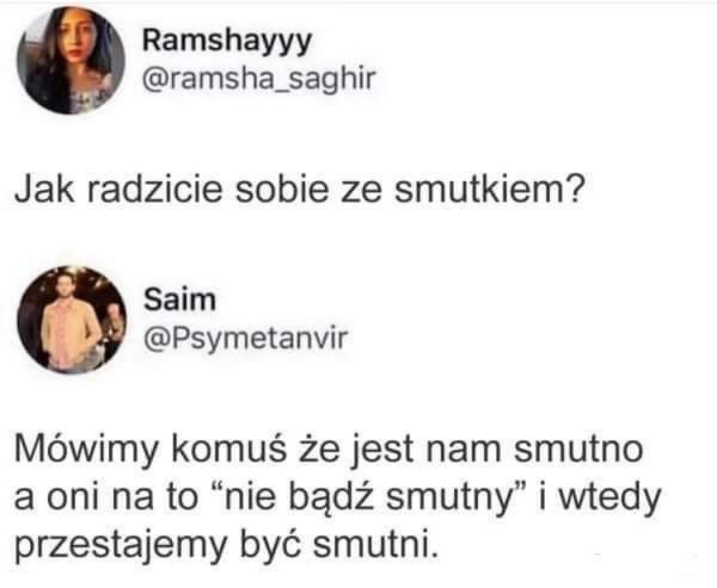This screenshot has height=588, width=717.
Task: Click the Saim display name
Action: (x=179, y=299)
